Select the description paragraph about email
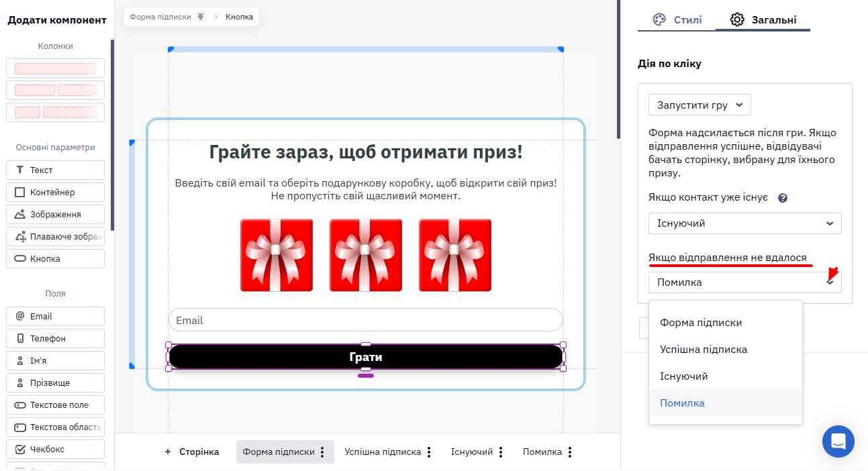 click(366, 189)
